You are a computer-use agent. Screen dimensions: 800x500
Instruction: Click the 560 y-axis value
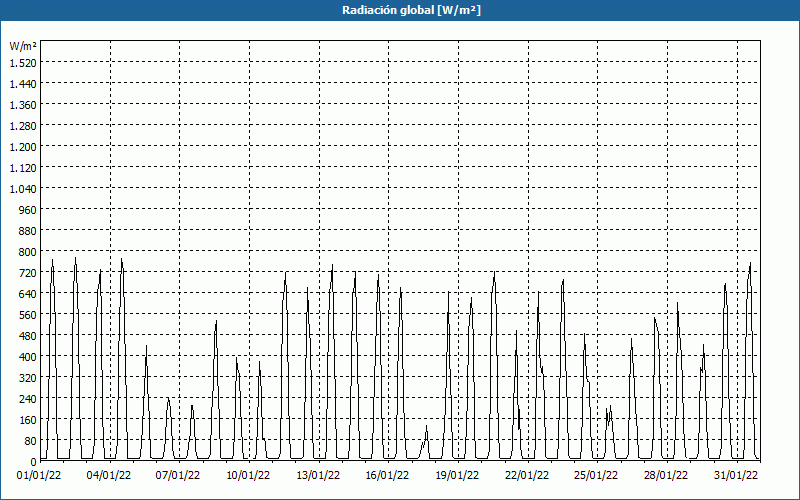click(28, 315)
